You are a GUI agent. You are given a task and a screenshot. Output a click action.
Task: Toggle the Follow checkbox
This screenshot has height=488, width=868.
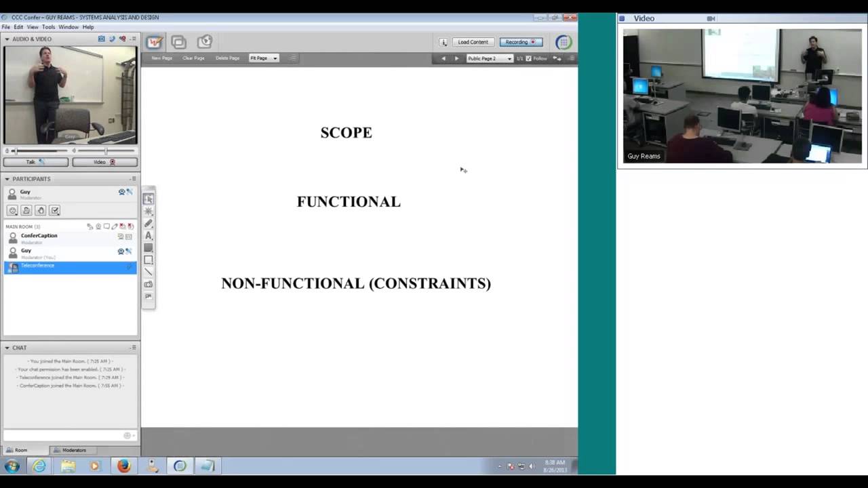pyautogui.click(x=529, y=58)
